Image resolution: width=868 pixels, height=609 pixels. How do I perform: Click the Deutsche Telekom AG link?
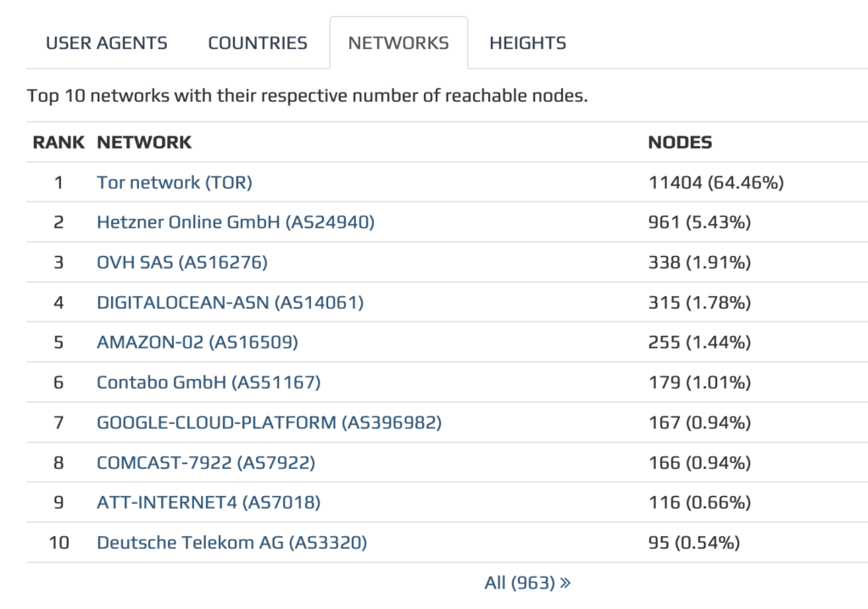pyautogui.click(x=233, y=542)
